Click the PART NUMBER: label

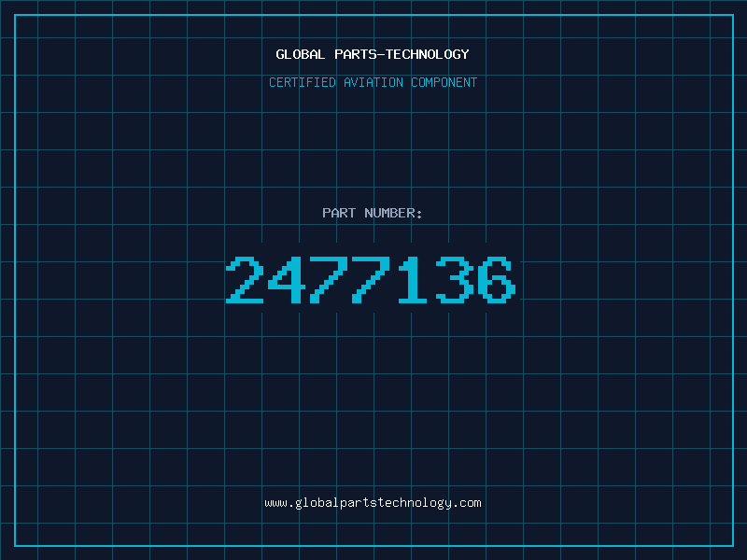[373, 213]
